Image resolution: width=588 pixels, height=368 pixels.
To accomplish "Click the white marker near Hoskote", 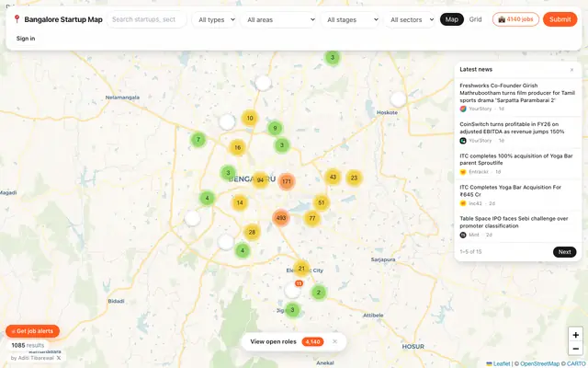I will [398, 99].
